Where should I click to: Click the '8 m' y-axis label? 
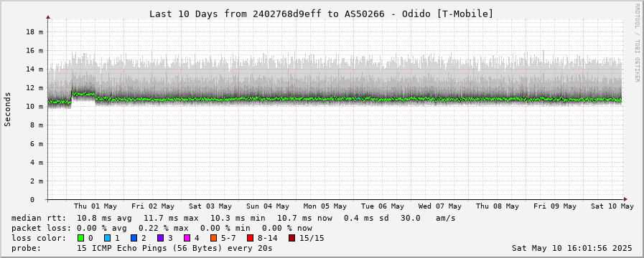point(37,125)
